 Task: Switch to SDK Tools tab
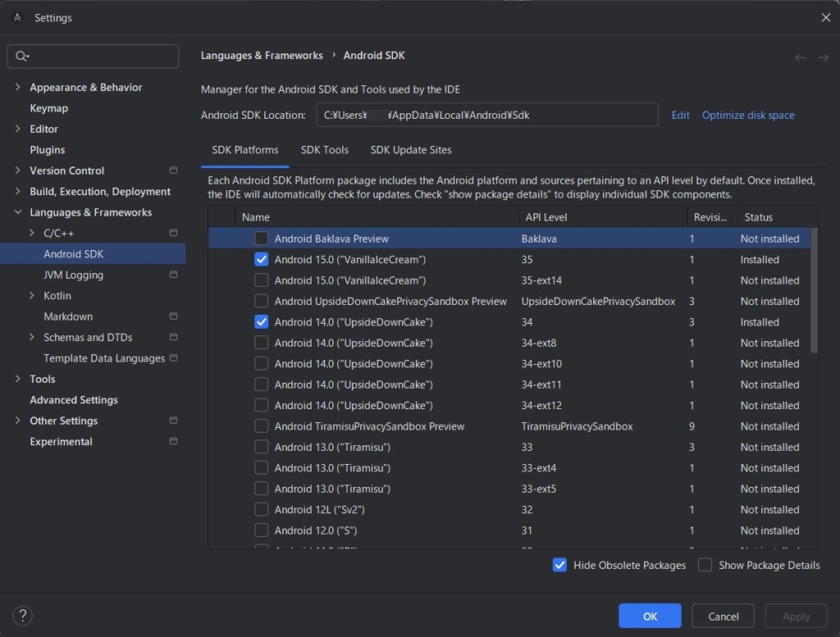click(x=325, y=150)
